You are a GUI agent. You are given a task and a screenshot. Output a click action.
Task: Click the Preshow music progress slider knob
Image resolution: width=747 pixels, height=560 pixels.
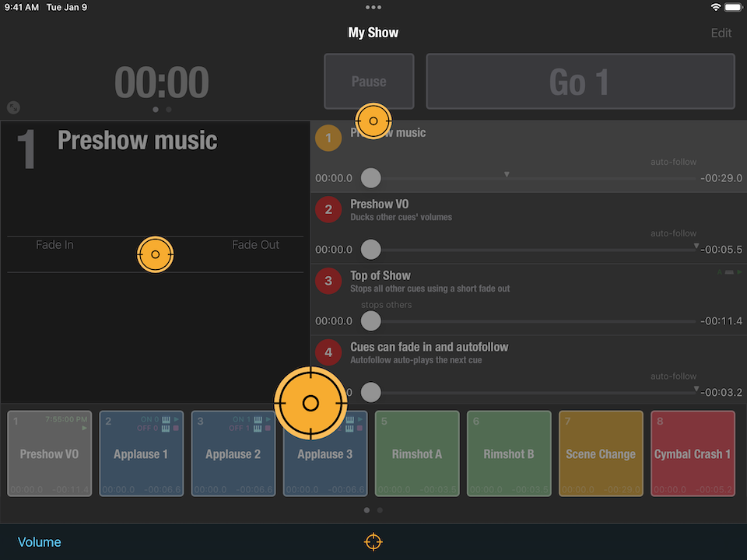pyautogui.click(x=371, y=178)
